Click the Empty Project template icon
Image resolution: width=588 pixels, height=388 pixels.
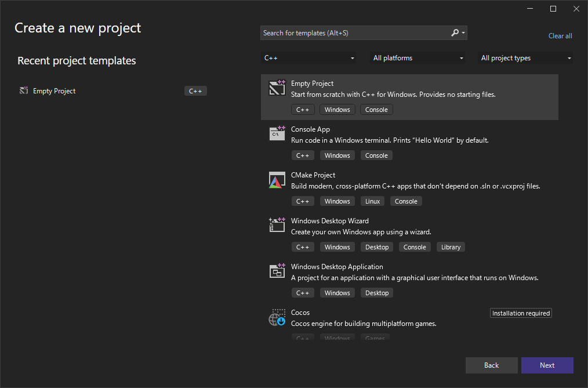(x=277, y=88)
